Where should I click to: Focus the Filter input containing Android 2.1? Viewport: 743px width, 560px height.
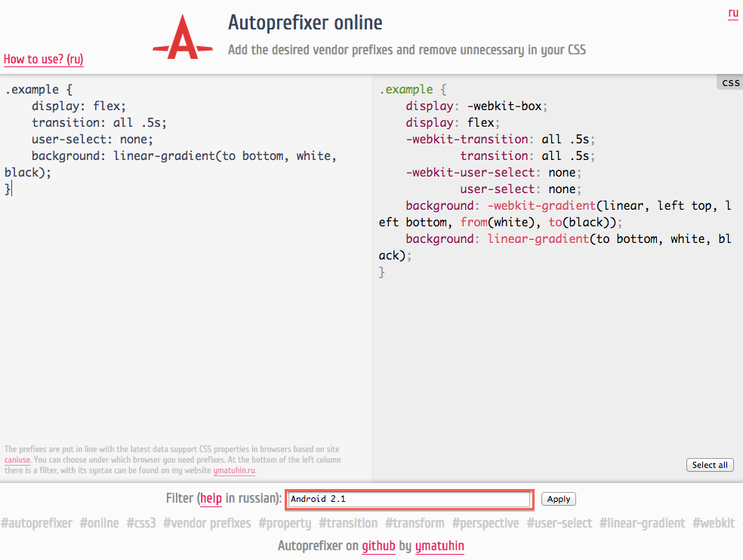[x=409, y=499]
